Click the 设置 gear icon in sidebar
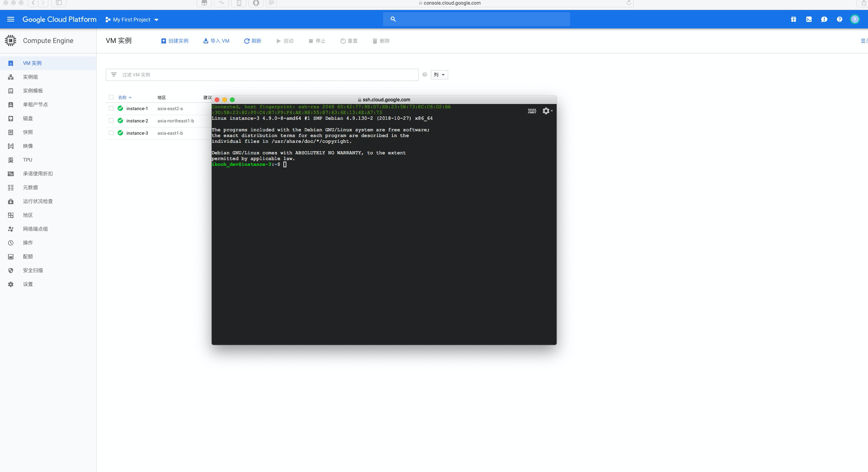The height and width of the screenshot is (472, 868). click(x=11, y=284)
